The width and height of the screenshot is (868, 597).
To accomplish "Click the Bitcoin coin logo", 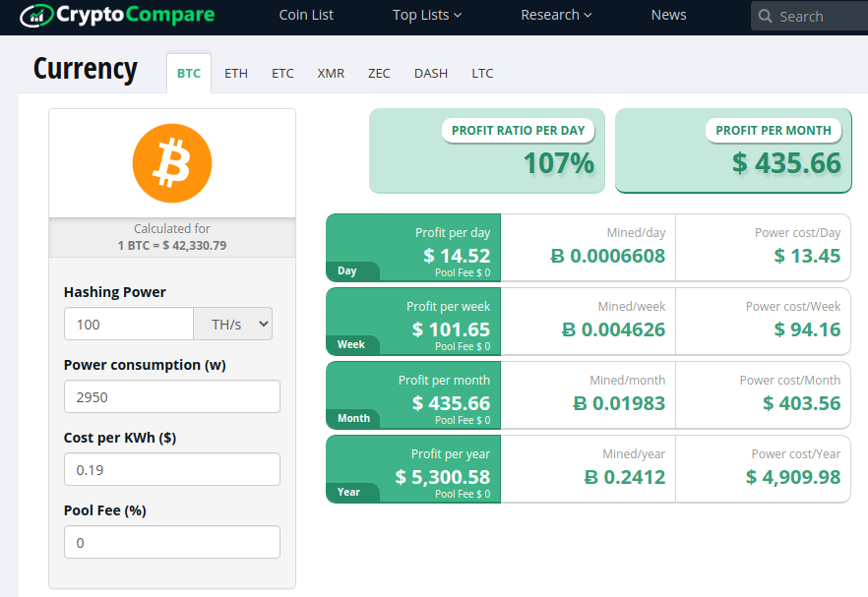I will pyautogui.click(x=172, y=163).
